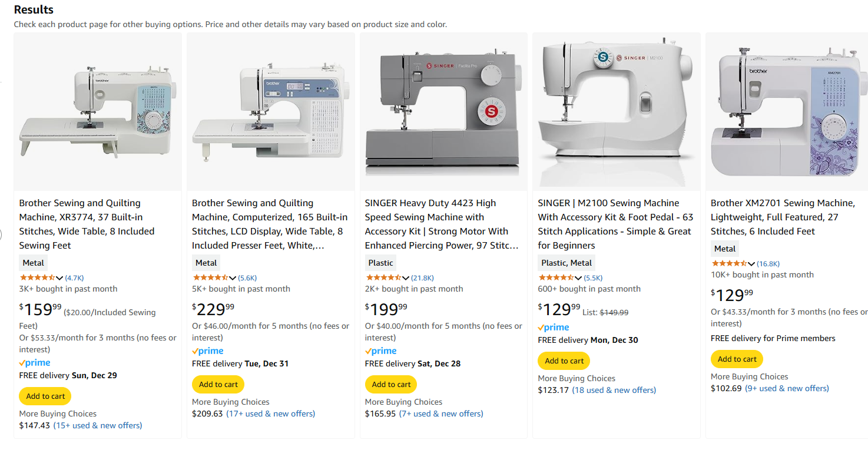Expand the rating chevron on SINGER M2100
Image resolution: width=868 pixels, height=453 pixels.
[578, 278]
